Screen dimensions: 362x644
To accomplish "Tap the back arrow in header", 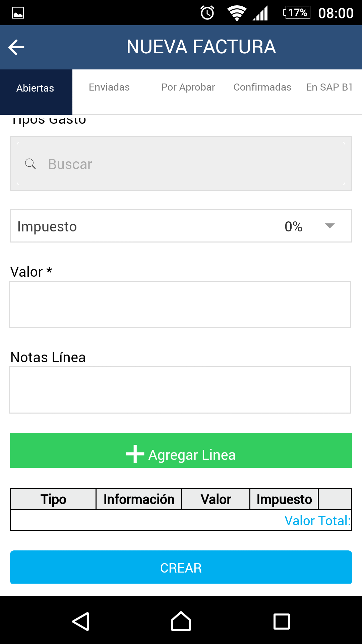I will (16, 47).
